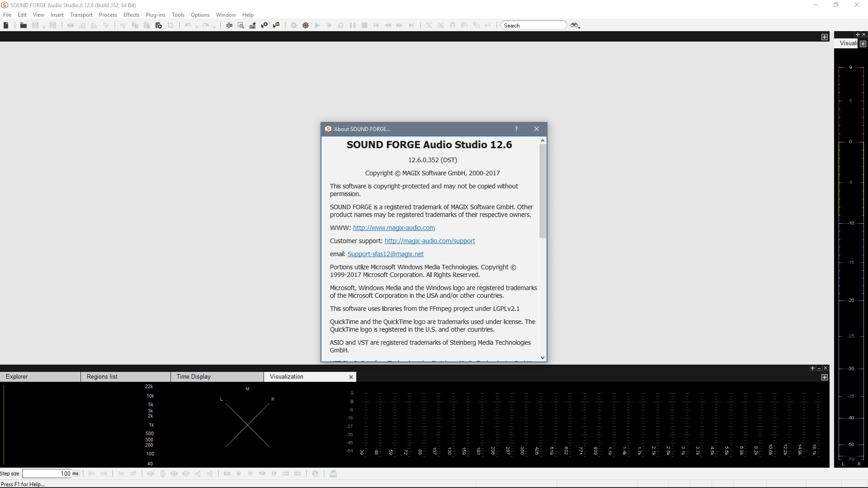Click the Undo arrow icon
The image size is (868, 488).
[x=188, y=25]
